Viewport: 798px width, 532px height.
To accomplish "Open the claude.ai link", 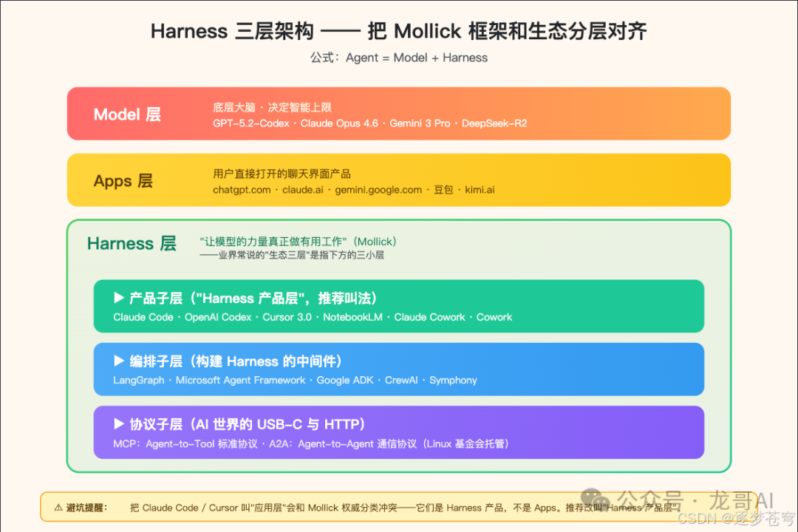I will 302,190.
